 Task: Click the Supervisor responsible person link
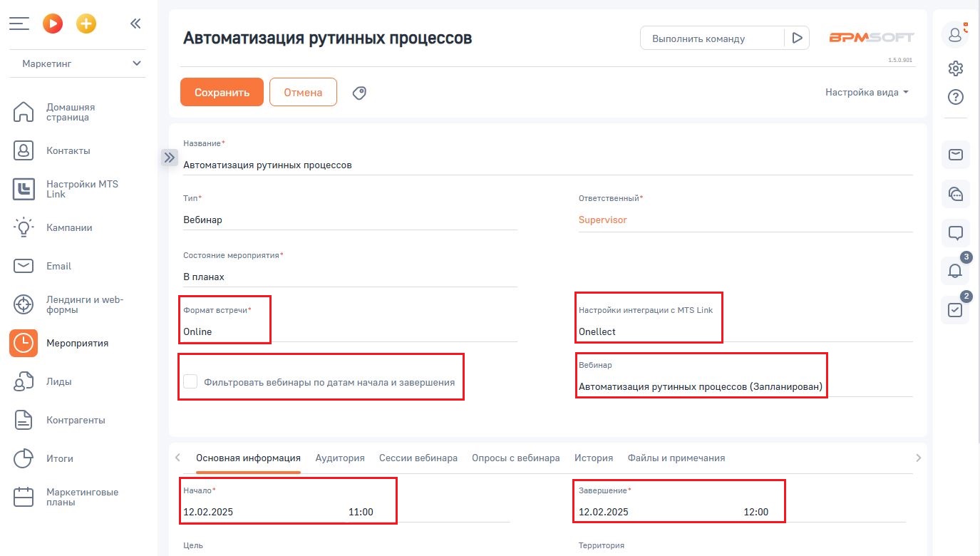tap(603, 220)
